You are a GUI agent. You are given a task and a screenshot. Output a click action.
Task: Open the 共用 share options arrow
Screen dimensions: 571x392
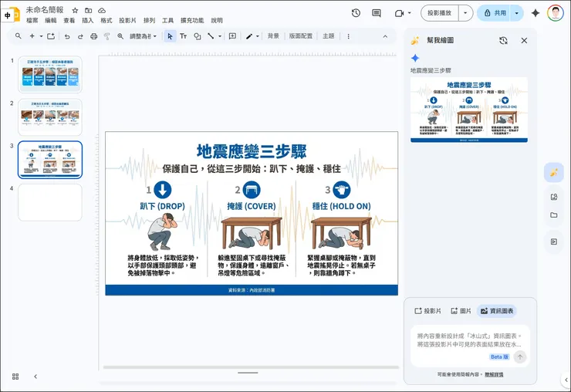tap(516, 13)
